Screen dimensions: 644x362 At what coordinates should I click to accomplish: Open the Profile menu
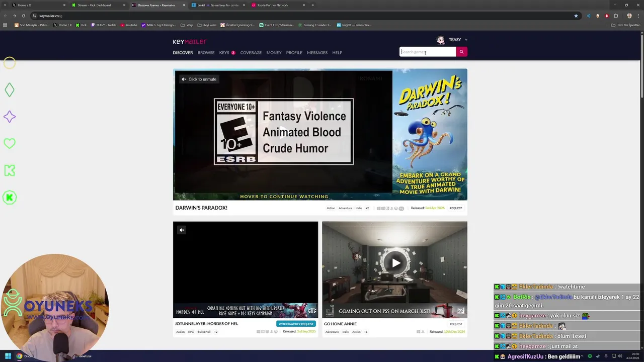point(294,52)
